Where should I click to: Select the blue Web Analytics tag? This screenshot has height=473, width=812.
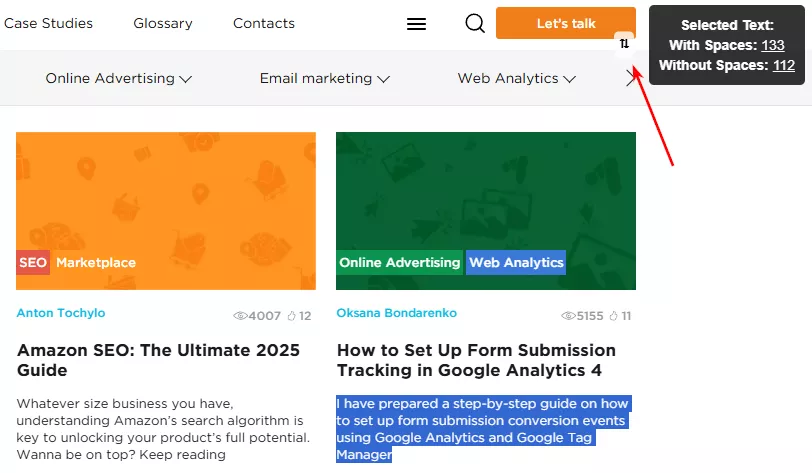(x=516, y=262)
